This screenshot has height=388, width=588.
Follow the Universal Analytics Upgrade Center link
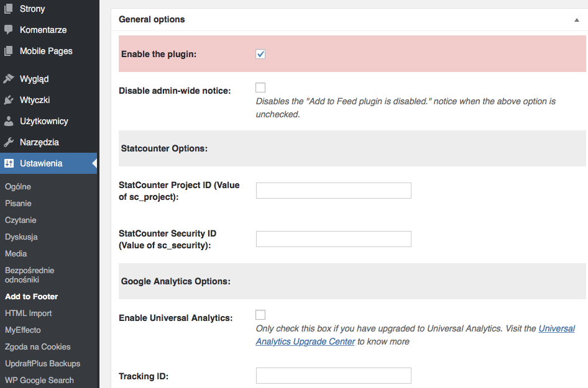pyautogui.click(x=415, y=335)
